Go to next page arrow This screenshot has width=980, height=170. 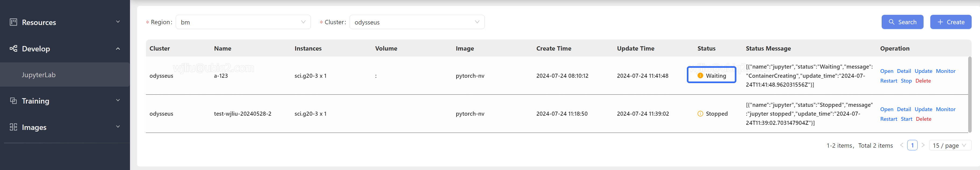click(922, 145)
